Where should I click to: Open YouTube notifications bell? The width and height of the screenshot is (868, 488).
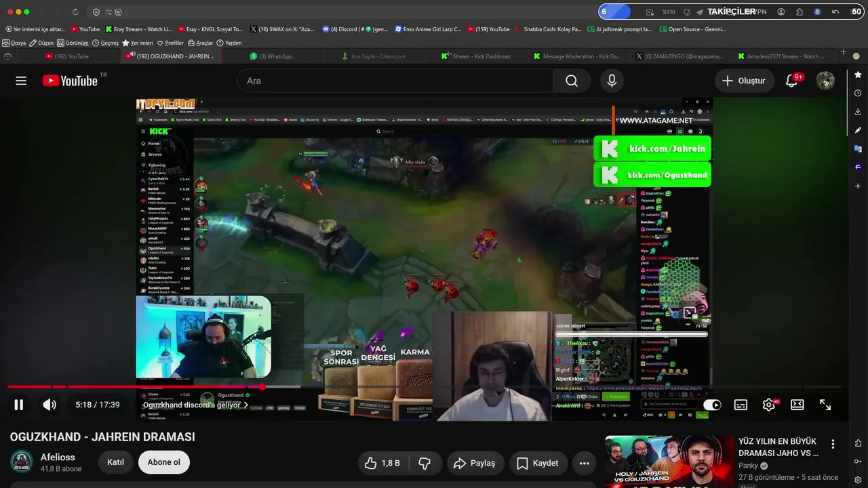(791, 81)
